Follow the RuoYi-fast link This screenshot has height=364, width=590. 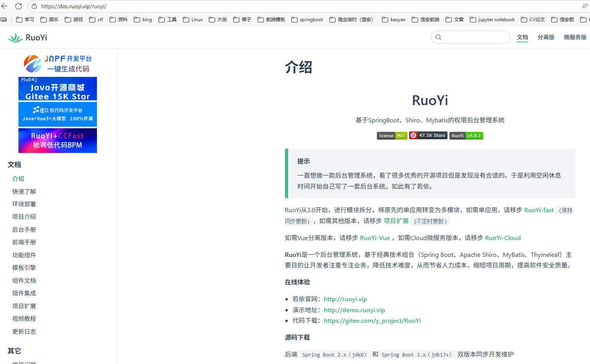[x=539, y=210]
